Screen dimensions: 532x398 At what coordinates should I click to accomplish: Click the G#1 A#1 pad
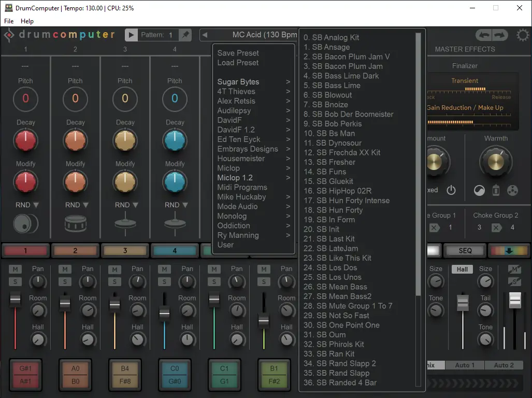click(x=25, y=375)
